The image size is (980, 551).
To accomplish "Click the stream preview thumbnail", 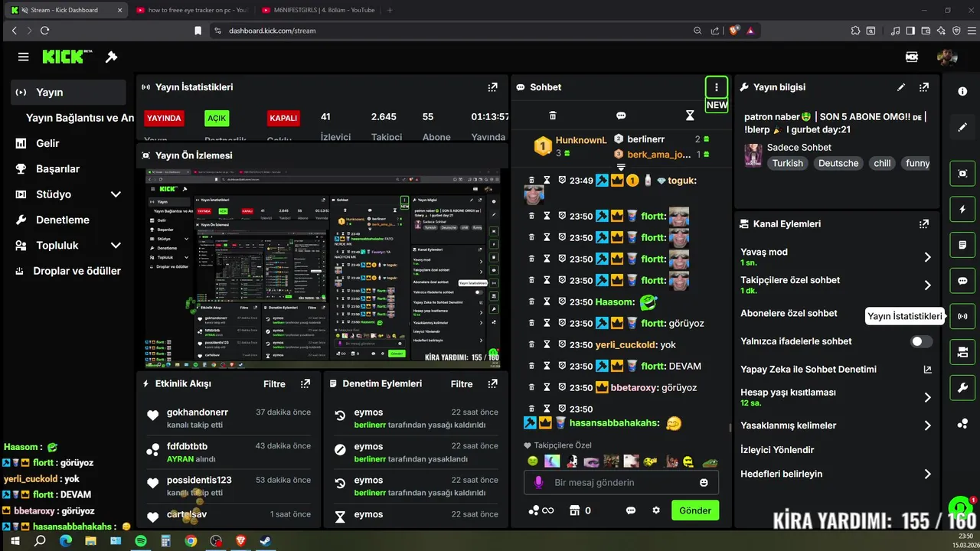I will click(322, 269).
